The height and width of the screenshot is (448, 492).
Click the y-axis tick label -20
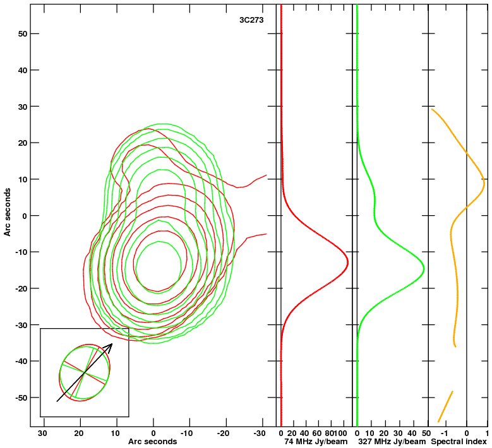tap(21, 288)
